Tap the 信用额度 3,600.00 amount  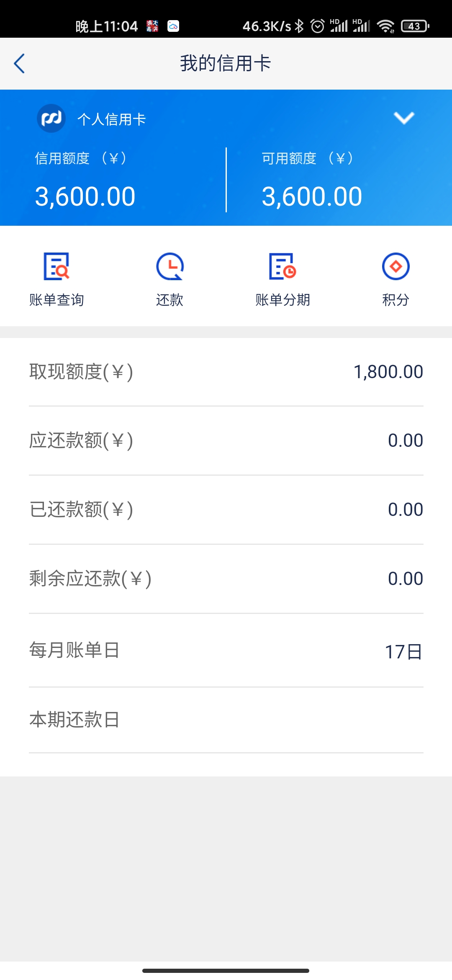coord(85,196)
